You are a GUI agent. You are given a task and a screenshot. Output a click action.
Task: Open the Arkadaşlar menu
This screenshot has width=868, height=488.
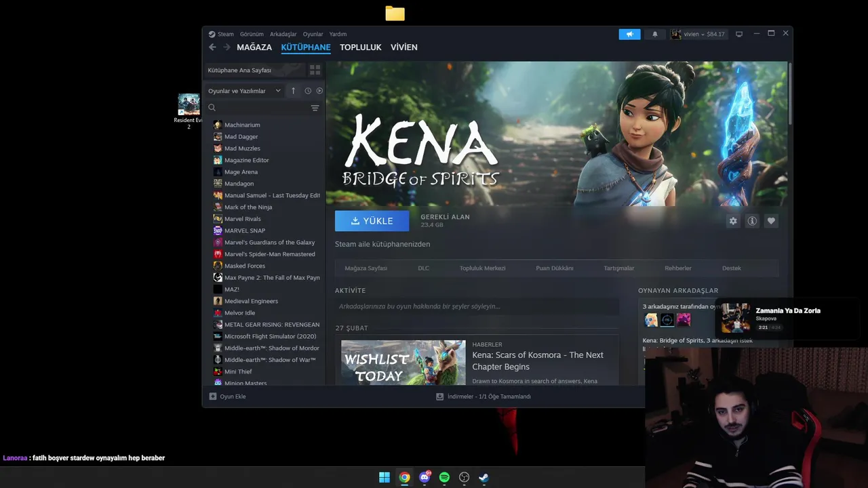coord(283,34)
